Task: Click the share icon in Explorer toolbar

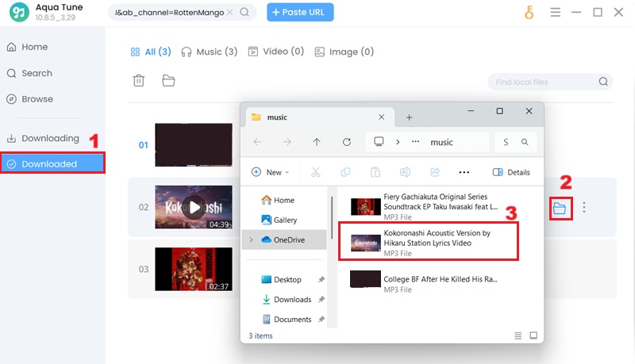Action: click(435, 172)
